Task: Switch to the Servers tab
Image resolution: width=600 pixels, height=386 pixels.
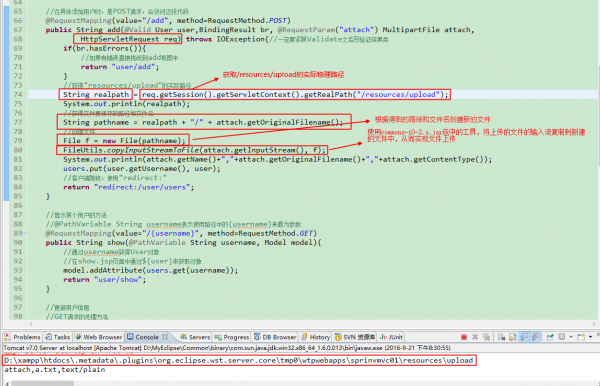Action: pos(195,337)
